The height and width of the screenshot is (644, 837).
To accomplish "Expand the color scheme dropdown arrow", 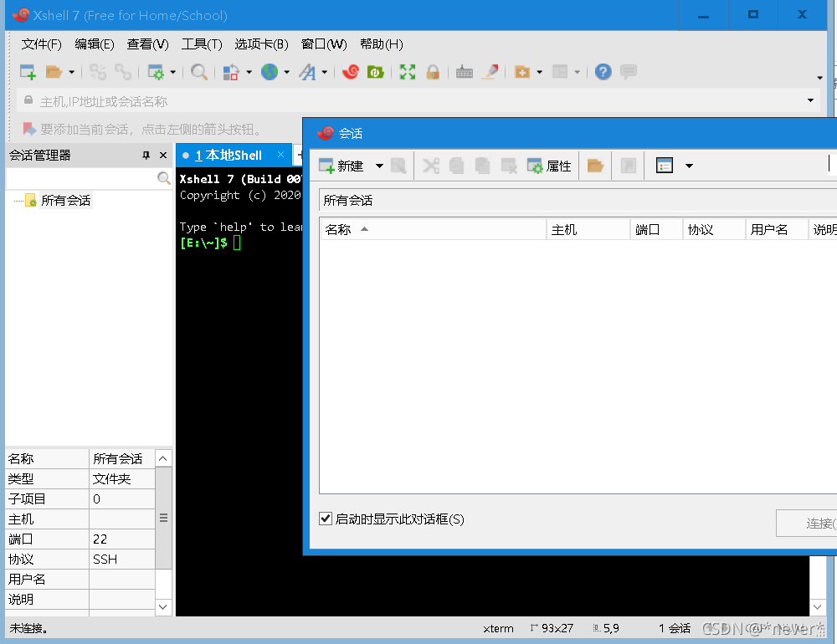I will pos(249,73).
